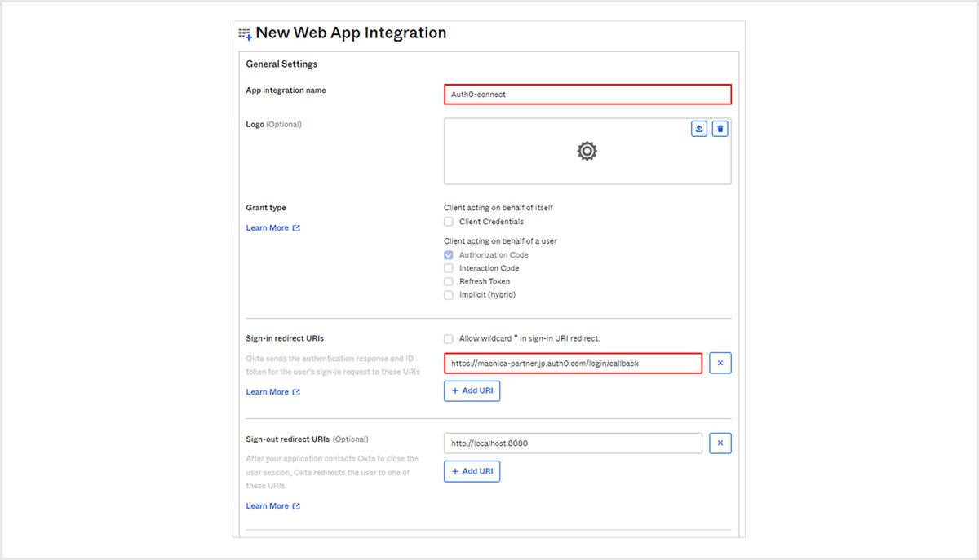Focus the App integration name field
The height and width of the screenshot is (560, 979).
point(587,95)
